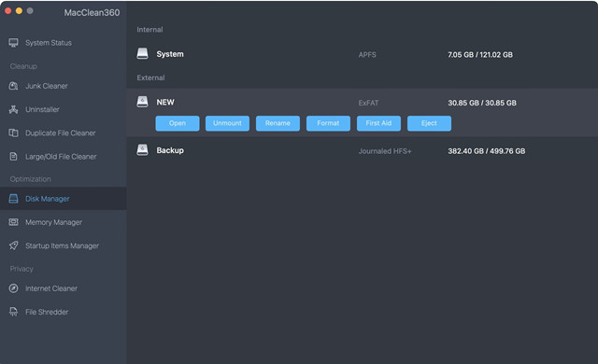598x364 pixels.
Task: Click the ExFAT file system label
Action: tap(368, 103)
